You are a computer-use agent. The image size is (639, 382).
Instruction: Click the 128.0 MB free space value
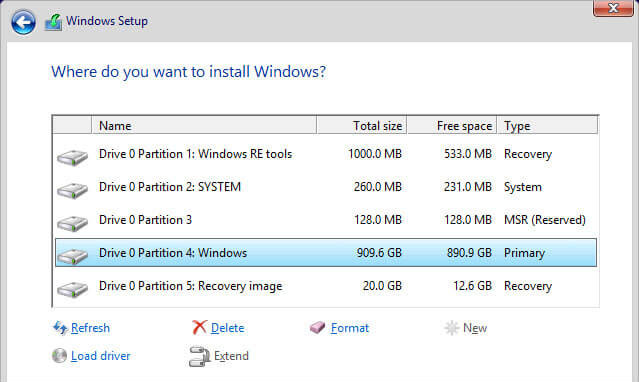pyautogui.click(x=468, y=220)
